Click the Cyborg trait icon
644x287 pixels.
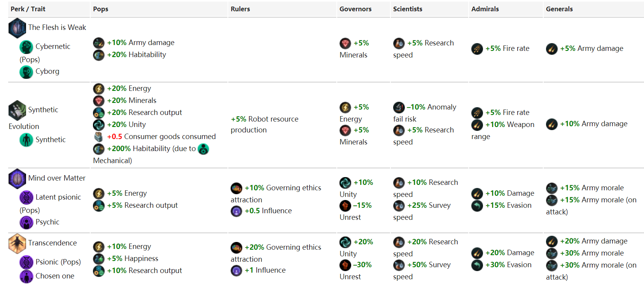click(26, 72)
